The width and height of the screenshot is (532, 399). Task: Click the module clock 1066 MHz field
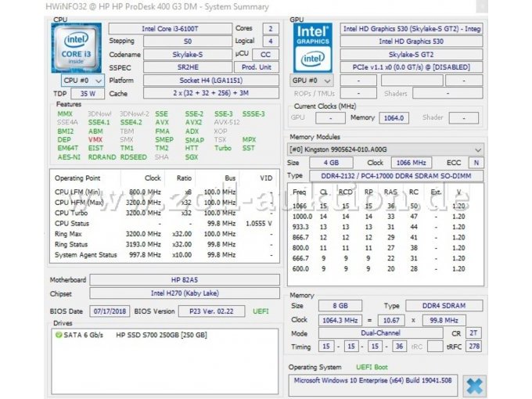412,163
